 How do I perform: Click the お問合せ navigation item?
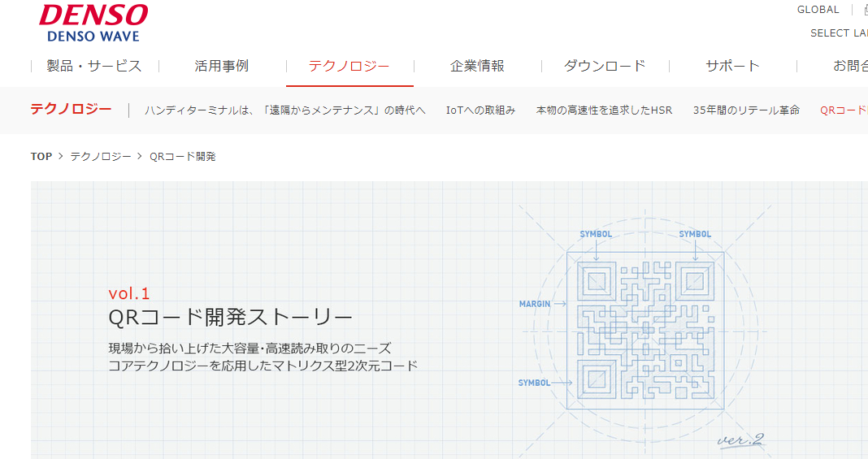pos(849,67)
